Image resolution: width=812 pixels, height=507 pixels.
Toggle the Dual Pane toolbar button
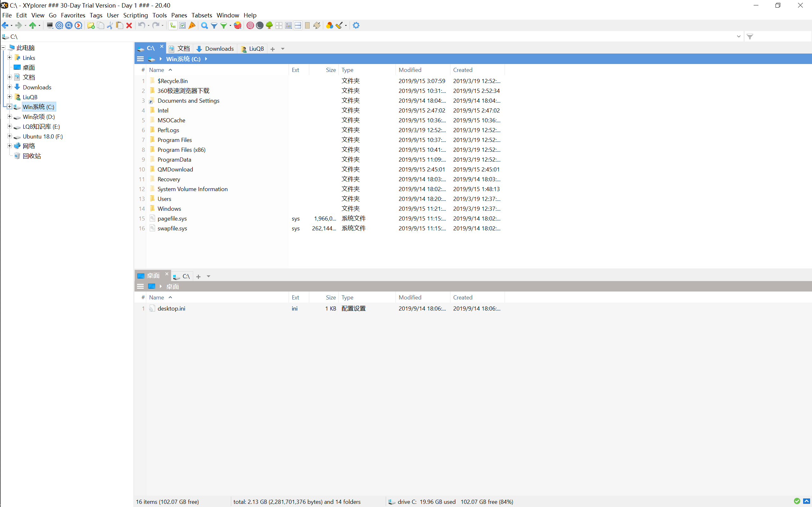[298, 25]
